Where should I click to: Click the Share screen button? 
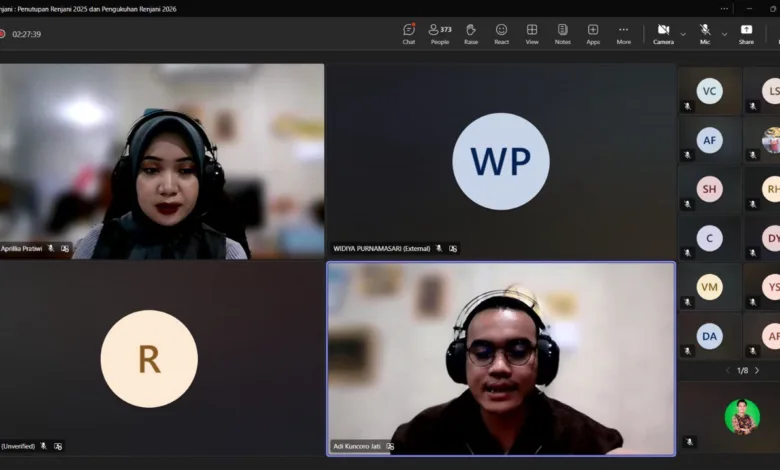point(746,34)
